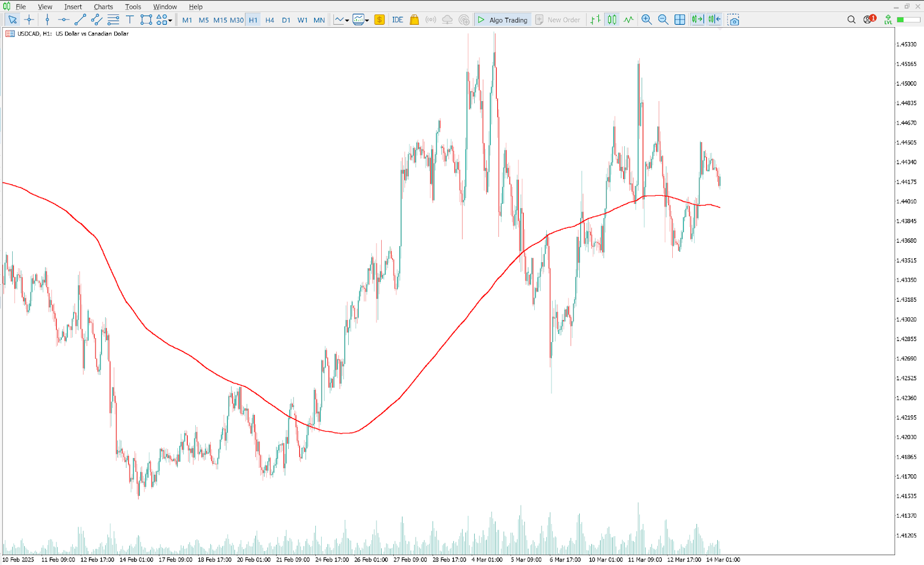
Task: Click the MetaTrader app logo icon
Action: tap(6, 6)
